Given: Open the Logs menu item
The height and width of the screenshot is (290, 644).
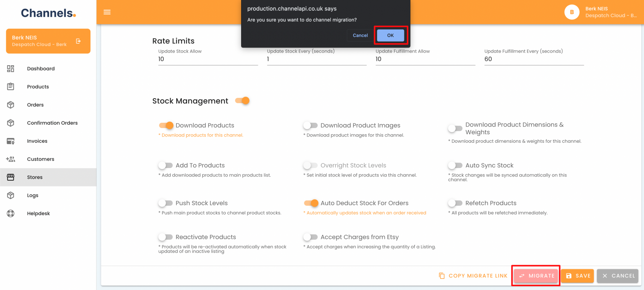Looking at the screenshot, I should pos(33,195).
